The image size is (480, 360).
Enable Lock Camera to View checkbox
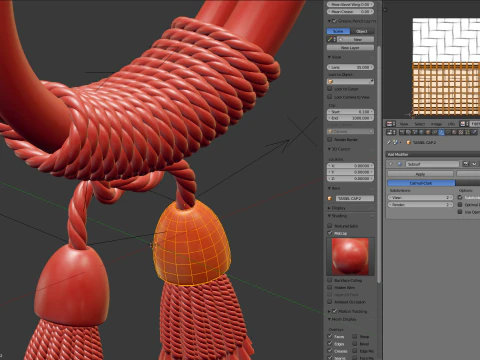pyautogui.click(x=330, y=97)
